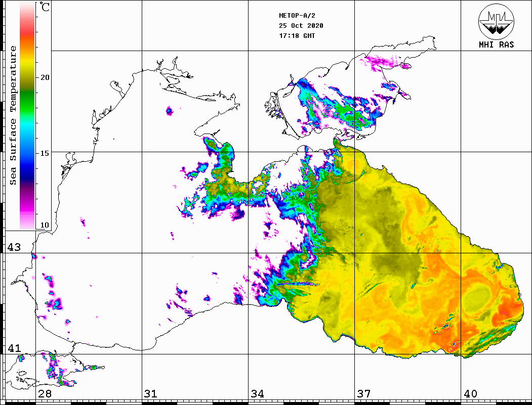Click the MHI RAS circular logo
This screenshot has height=405, width=532.
pyautogui.click(x=496, y=22)
